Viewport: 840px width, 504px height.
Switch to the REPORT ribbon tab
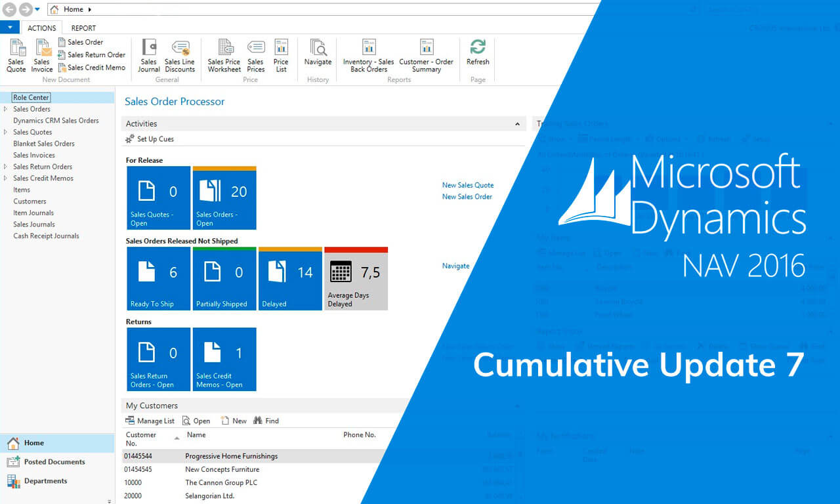click(83, 28)
